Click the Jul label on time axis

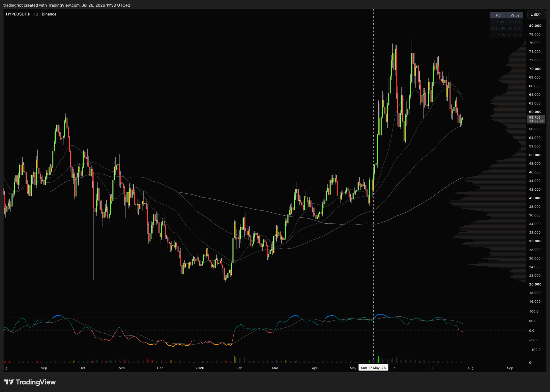(431, 368)
